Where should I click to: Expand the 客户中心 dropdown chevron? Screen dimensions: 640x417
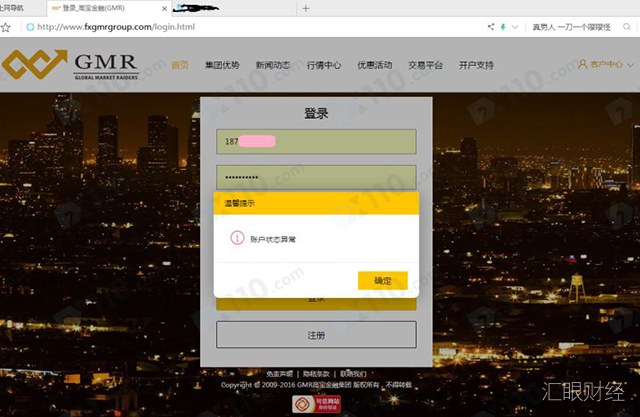630,65
